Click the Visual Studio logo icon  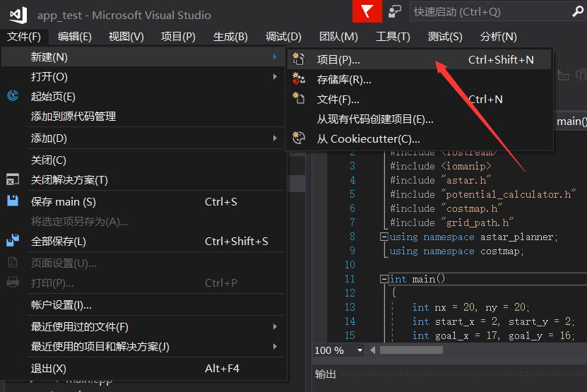[18, 15]
